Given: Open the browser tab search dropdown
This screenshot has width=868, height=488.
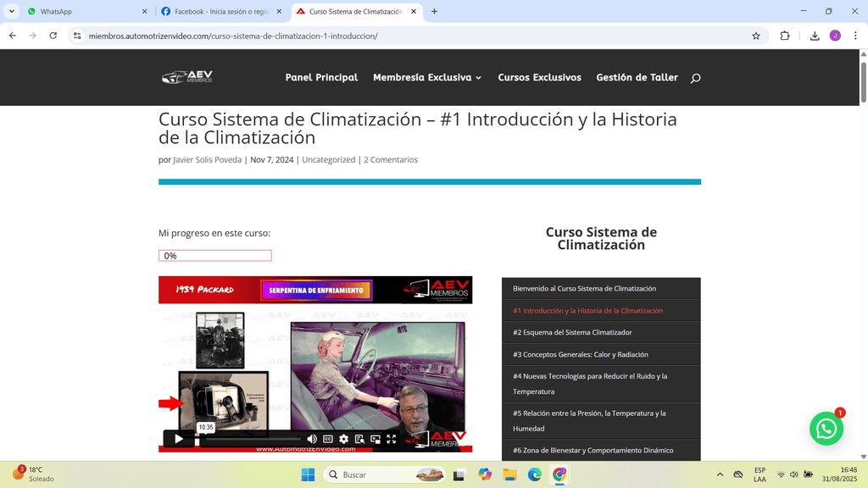Looking at the screenshot, I should click(11, 11).
